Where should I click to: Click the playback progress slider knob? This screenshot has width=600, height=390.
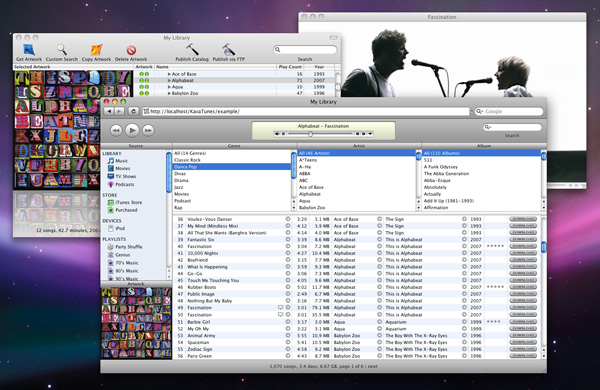click(310, 134)
